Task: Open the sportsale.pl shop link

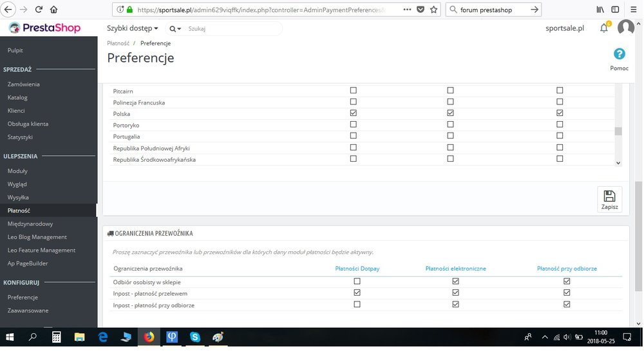Action: (564, 28)
